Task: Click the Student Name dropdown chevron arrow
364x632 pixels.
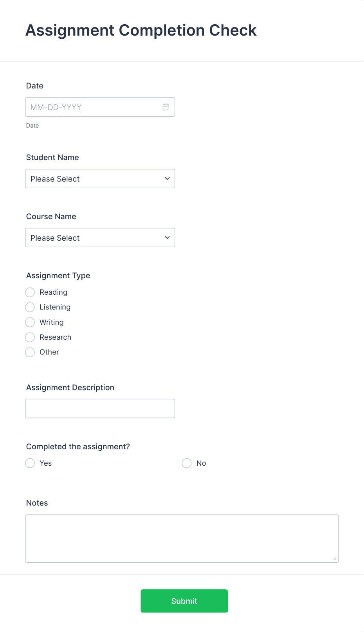Action: tap(167, 178)
